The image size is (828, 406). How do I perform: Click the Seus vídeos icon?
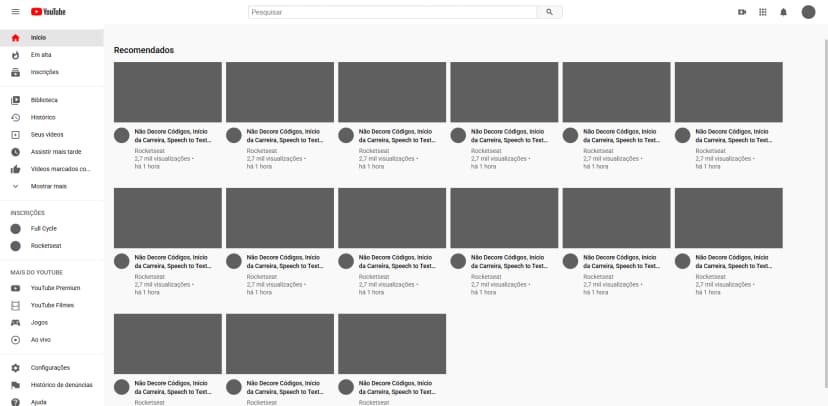[x=15, y=135]
